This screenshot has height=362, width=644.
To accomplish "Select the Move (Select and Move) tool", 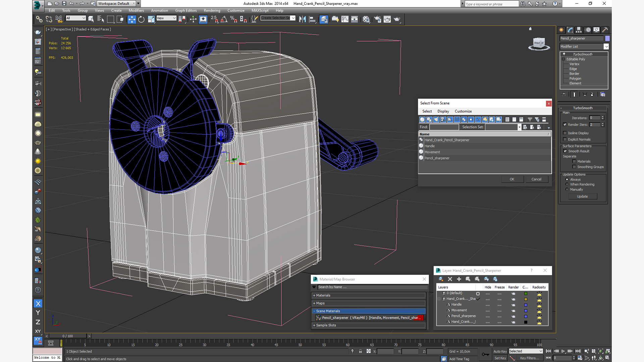I will (131, 19).
